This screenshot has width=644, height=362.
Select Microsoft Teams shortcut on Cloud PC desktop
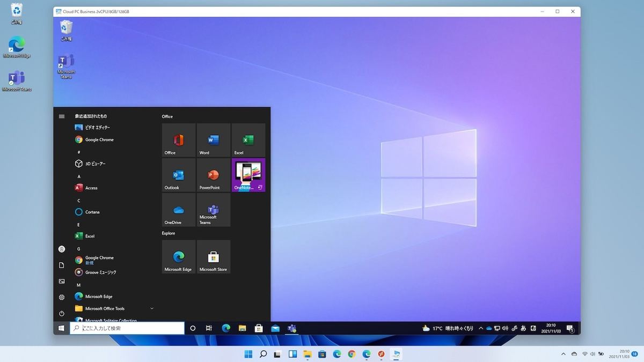coord(67,67)
